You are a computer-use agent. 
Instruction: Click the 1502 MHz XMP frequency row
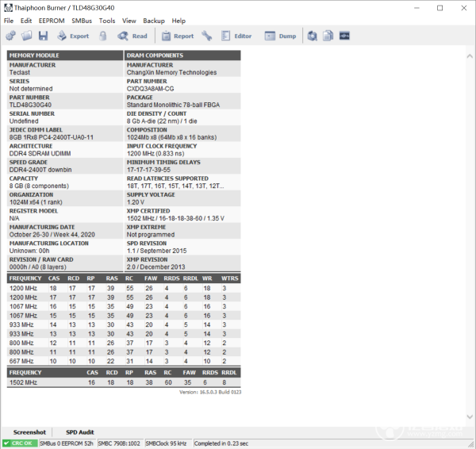pos(124,382)
